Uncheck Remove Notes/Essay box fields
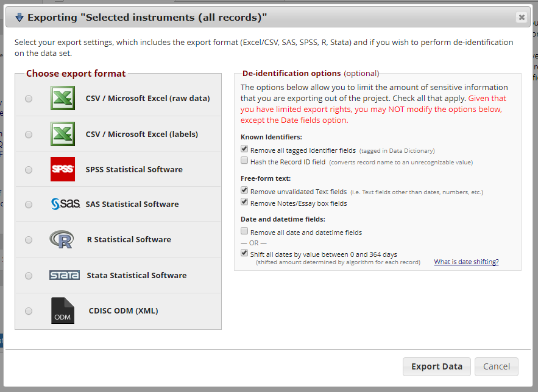Viewport: 538px width, 392px height. pos(244,203)
